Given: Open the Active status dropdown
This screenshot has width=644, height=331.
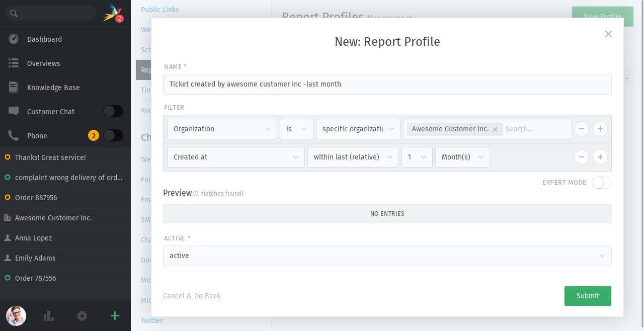Looking at the screenshot, I should (x=387, y=256).
